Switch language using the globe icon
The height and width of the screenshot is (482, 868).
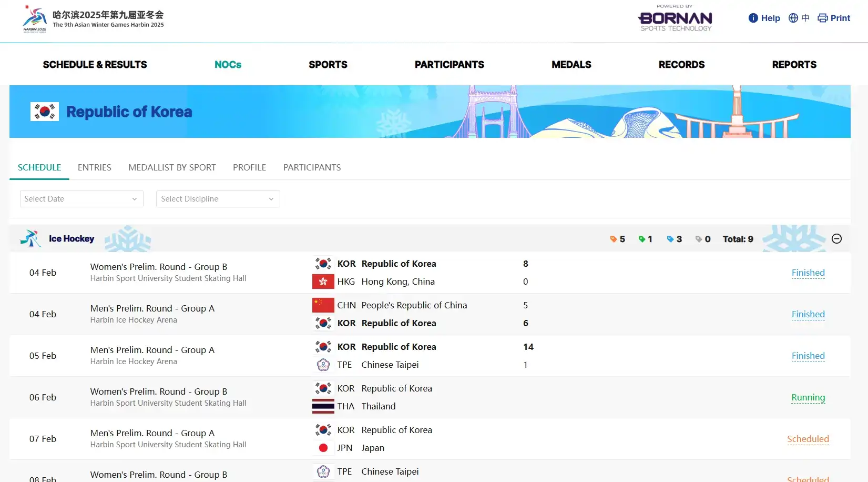pos(793,18)
